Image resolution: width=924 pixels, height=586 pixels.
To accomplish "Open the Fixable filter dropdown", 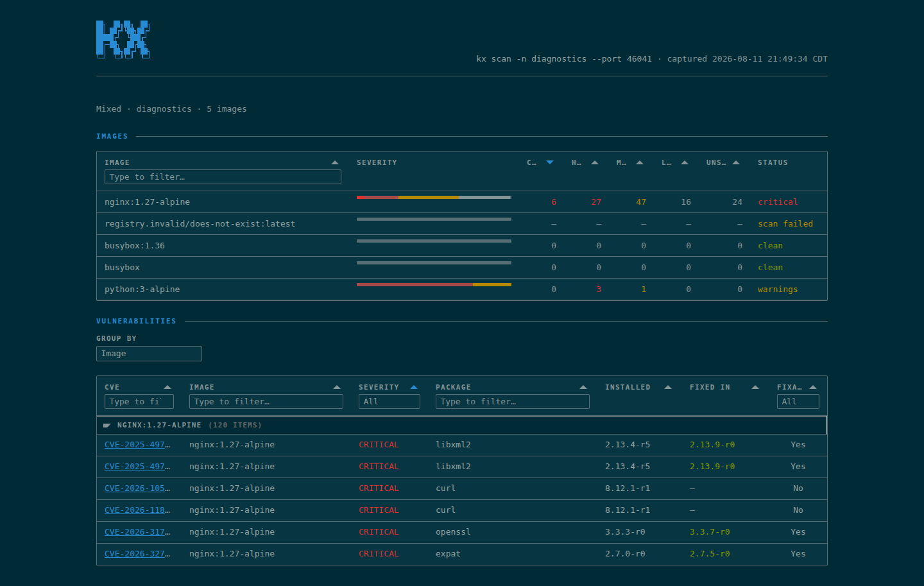I will click(x=798, y=402).
